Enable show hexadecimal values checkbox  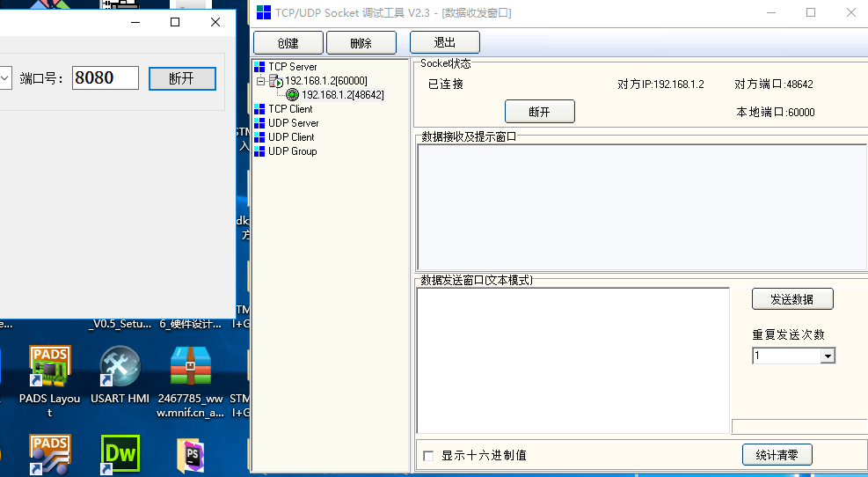(428, 455)
